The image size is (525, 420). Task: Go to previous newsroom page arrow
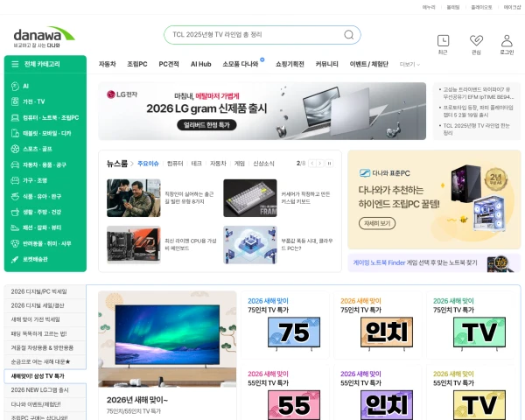pyautogui.click(x=312, y=164)
